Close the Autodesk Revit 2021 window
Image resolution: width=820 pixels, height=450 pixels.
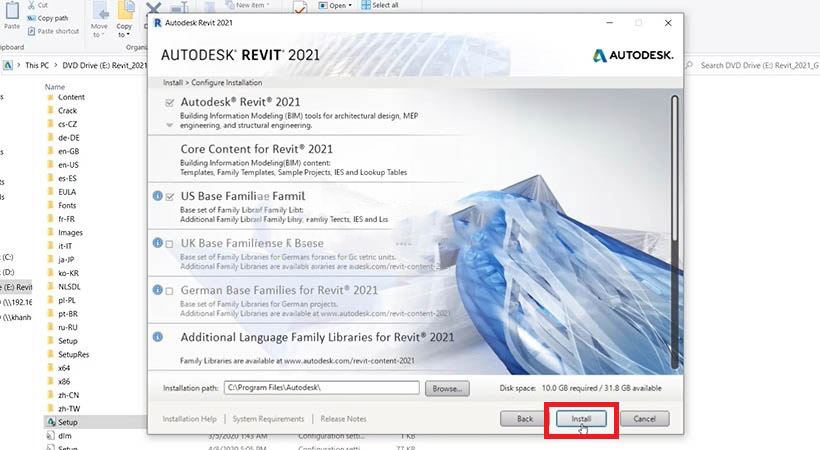tap(668, 23)
